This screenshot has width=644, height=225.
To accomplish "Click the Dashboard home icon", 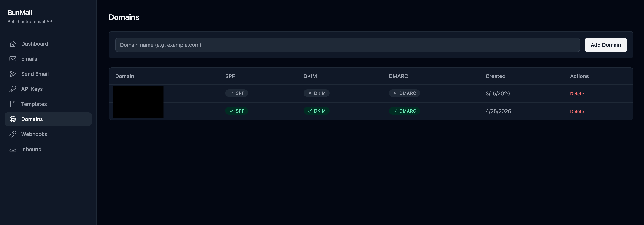I will coord(13,44).
